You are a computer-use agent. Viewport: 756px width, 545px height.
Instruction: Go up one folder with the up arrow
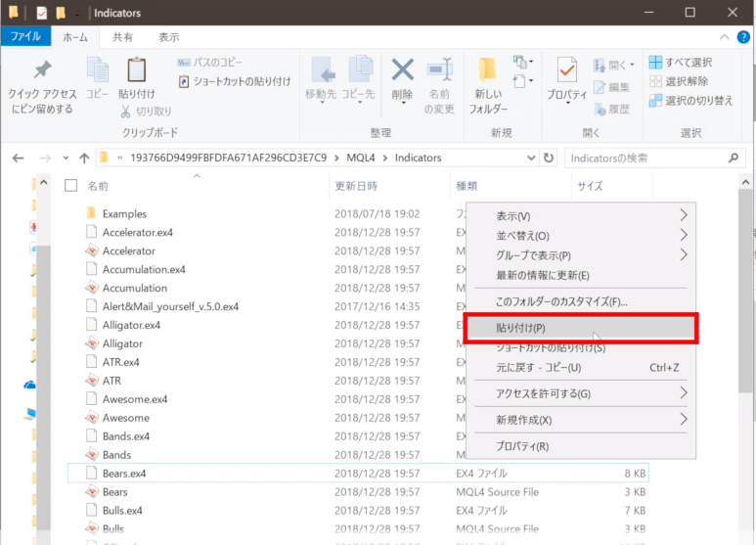pyautogui.click(x=84, y=158)
